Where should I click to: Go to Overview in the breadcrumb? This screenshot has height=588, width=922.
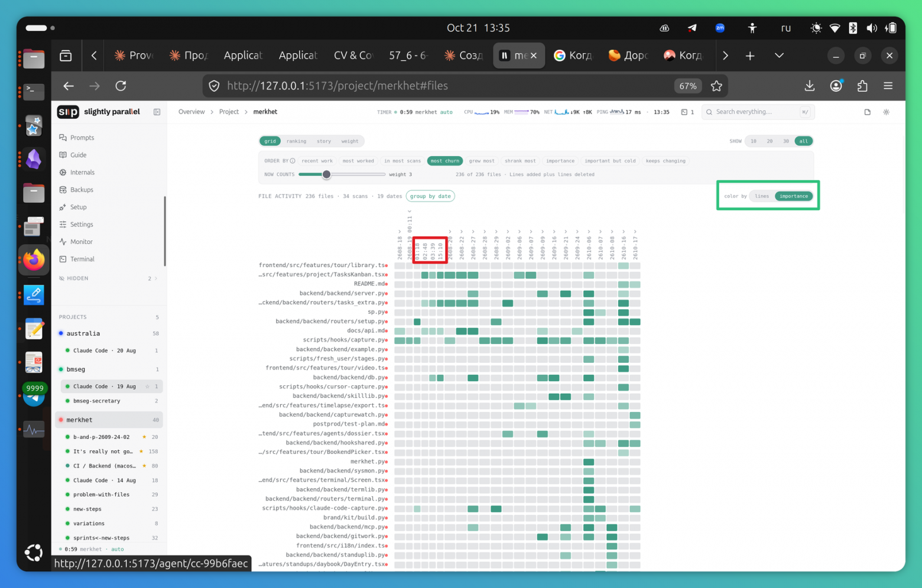191,112
